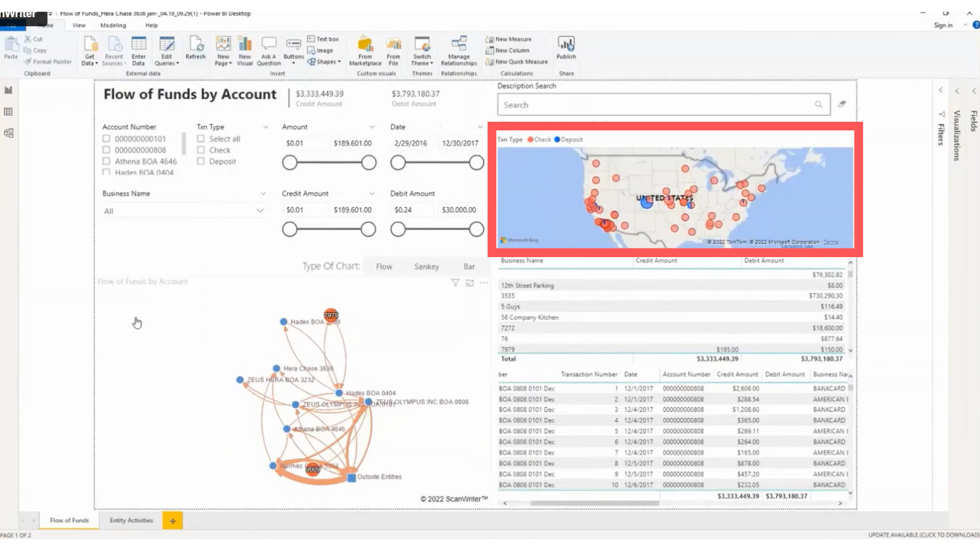Screen dimensions: 980x551
Task: Open the Help ribbon tab
Action: (x=151, y=25)
